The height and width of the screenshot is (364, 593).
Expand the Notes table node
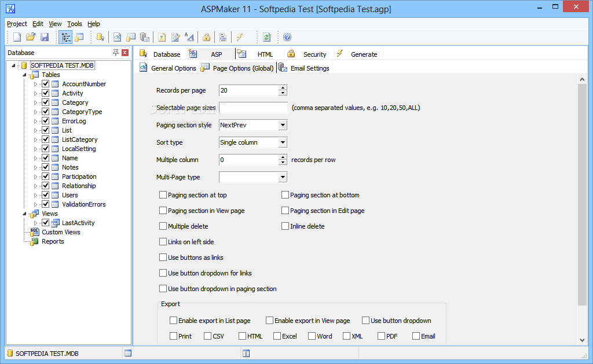pyautogui.click(x=35, y=167)
